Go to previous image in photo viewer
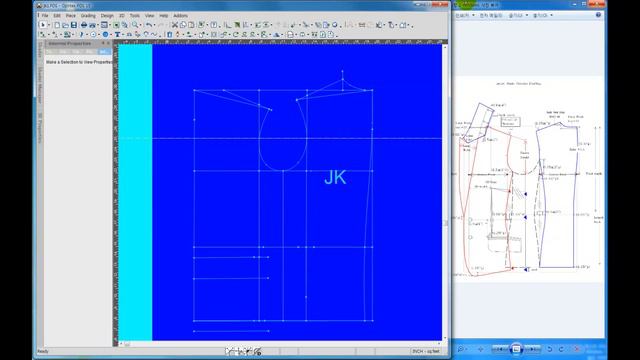 pyautogui.click(x=500, y=349)
